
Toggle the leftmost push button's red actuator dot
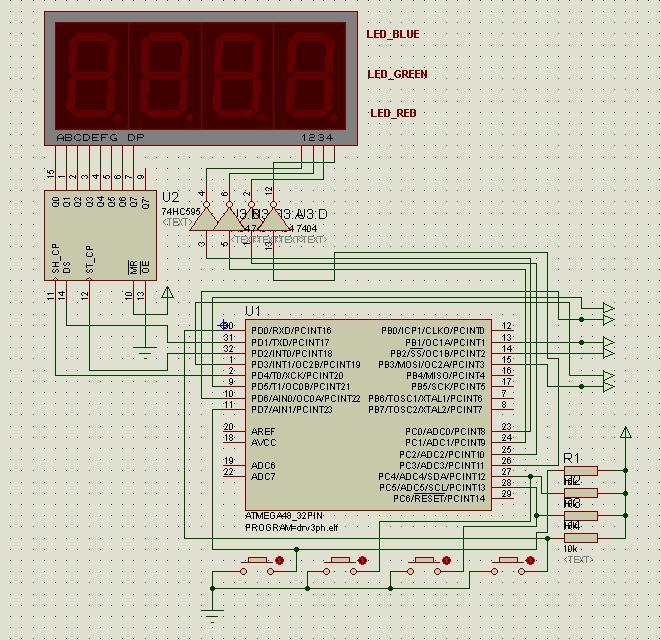(279, 560)
